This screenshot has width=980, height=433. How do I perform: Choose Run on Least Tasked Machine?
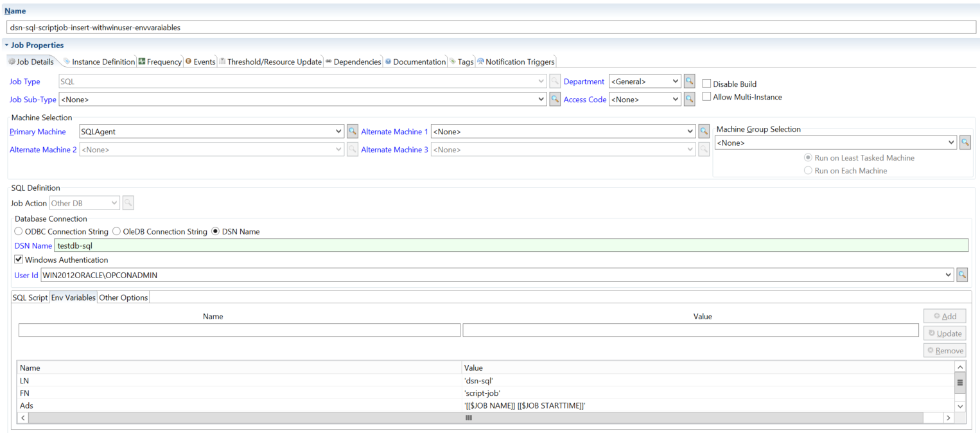(808, 157)
